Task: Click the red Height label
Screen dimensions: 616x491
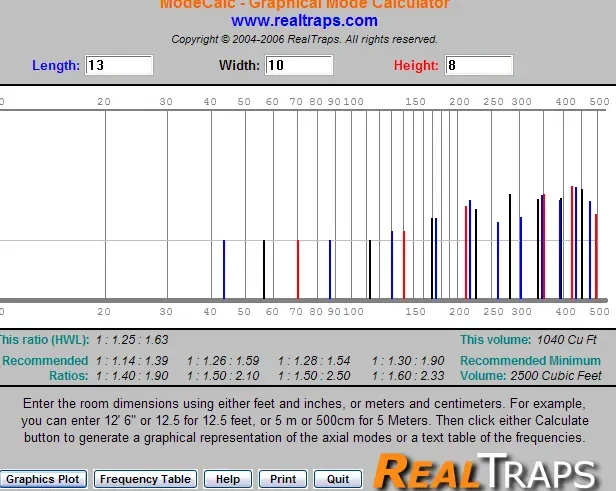Action: (416, 65)
